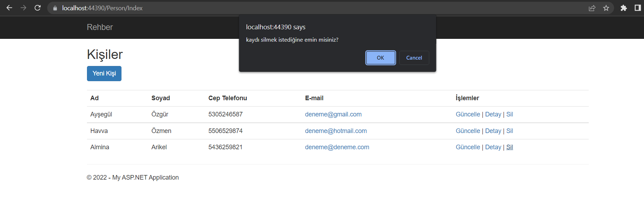Select surname Arikel cell
The image size is (644, 211).
click(x=159, y=147)
